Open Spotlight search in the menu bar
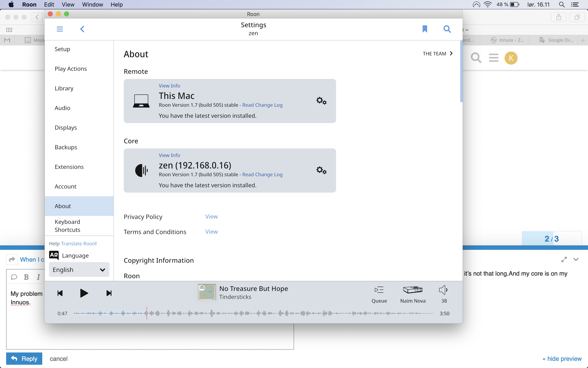 coord(561,5)
